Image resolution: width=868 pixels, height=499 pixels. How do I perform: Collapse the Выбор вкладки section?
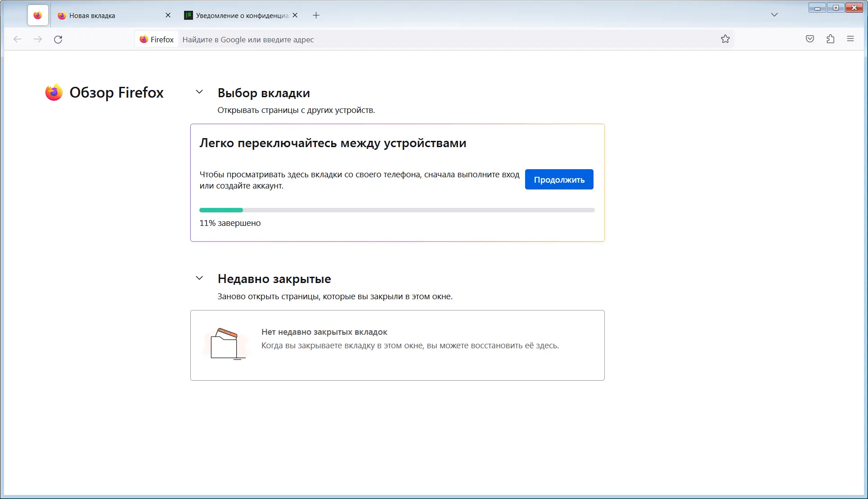199,92
